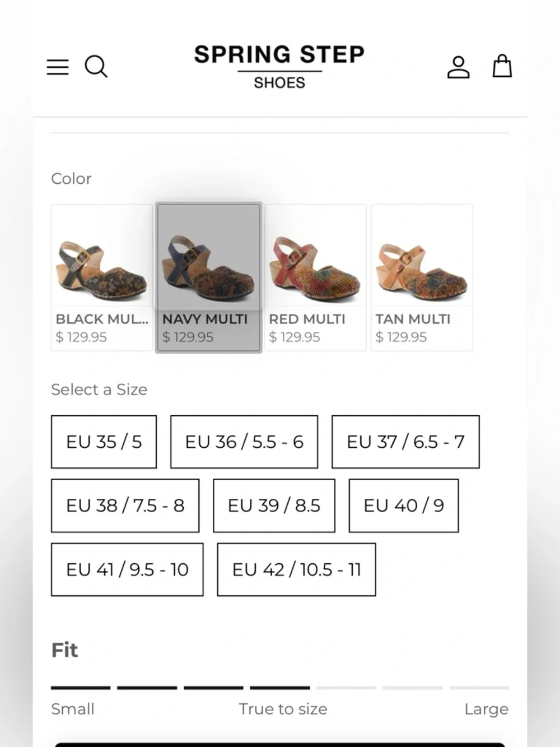Click the black button at the page bottom
Image resolution: width=560 pixels, height=747 pixels.
click(x=279, y=744)
